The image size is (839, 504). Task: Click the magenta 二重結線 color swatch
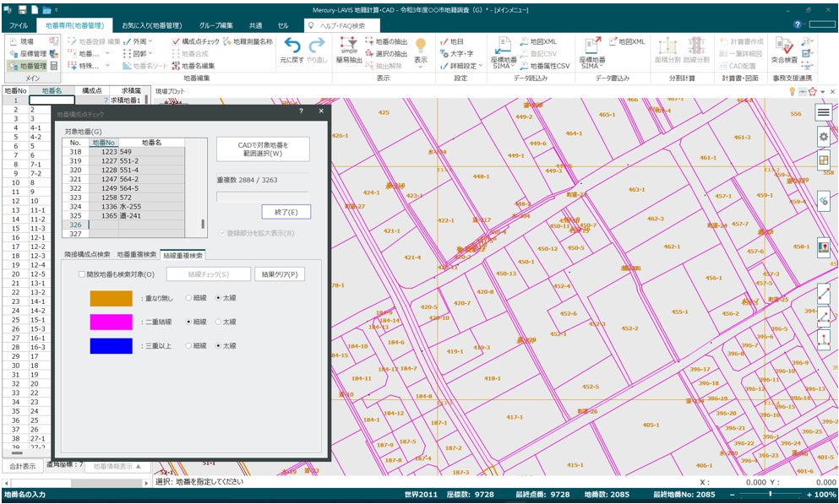[112, 322]
